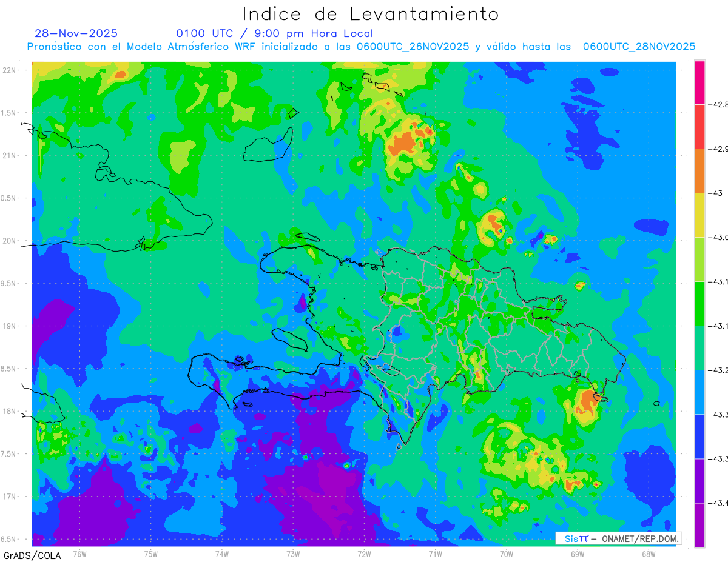Click the pink top swatch in color legend

[700, 82]
